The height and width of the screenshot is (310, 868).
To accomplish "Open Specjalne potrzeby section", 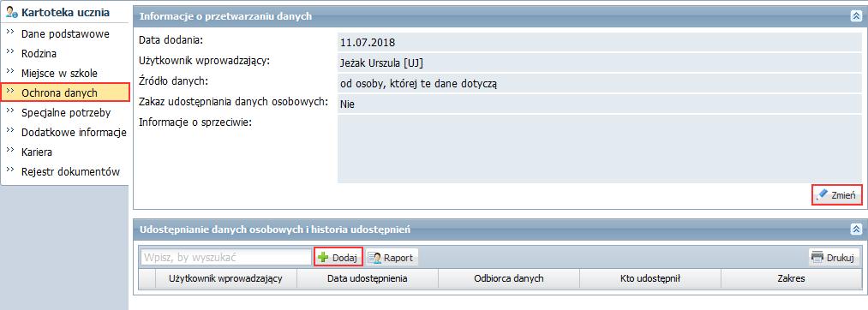I will [65, 112].
